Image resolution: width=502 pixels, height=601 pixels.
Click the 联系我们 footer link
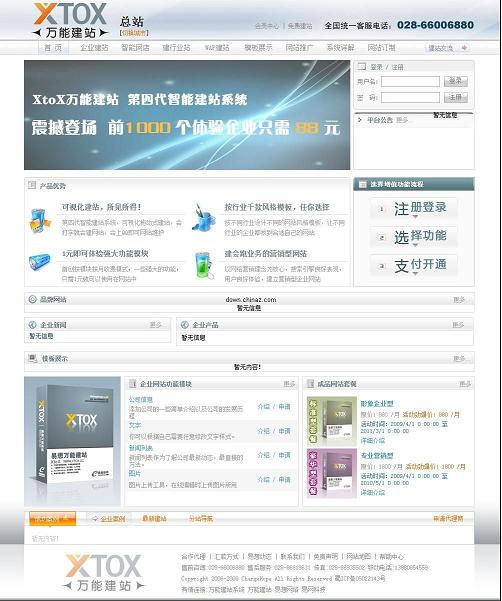click(x=293, y=556)
